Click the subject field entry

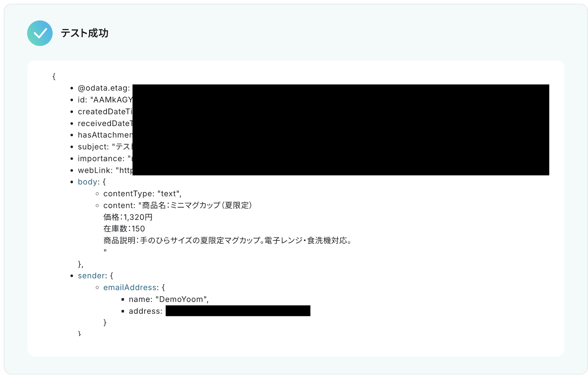click(x=105, y=147)
